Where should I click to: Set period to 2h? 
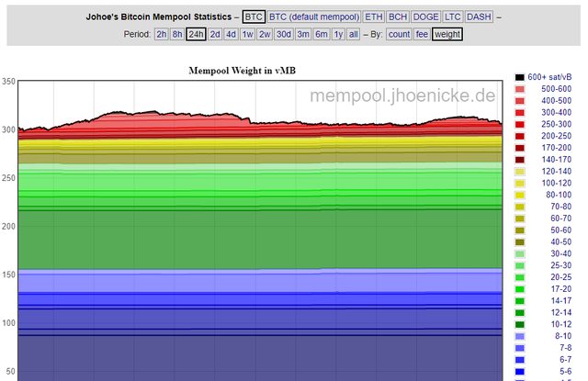(162, 34)
